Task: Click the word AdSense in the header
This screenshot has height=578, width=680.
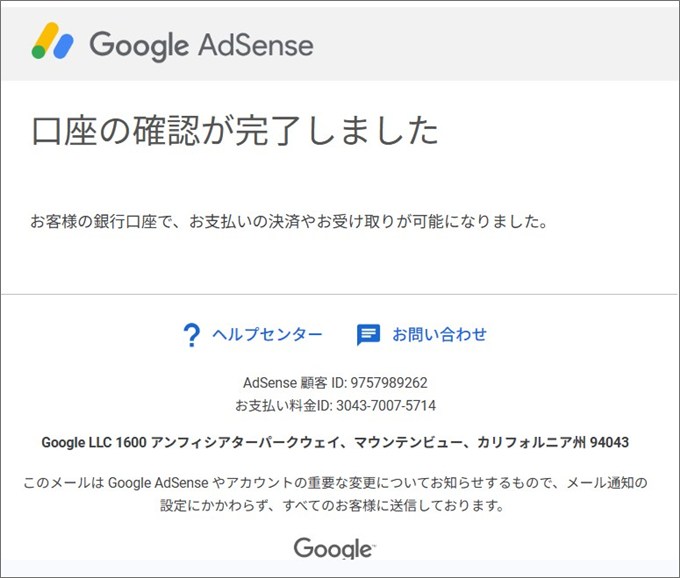Action: pos(256,45)
